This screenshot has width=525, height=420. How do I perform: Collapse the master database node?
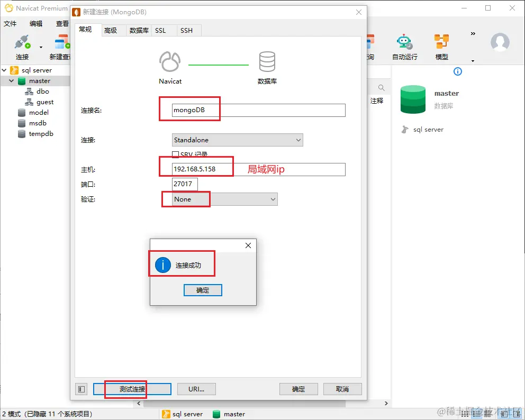tap(12, 81)
